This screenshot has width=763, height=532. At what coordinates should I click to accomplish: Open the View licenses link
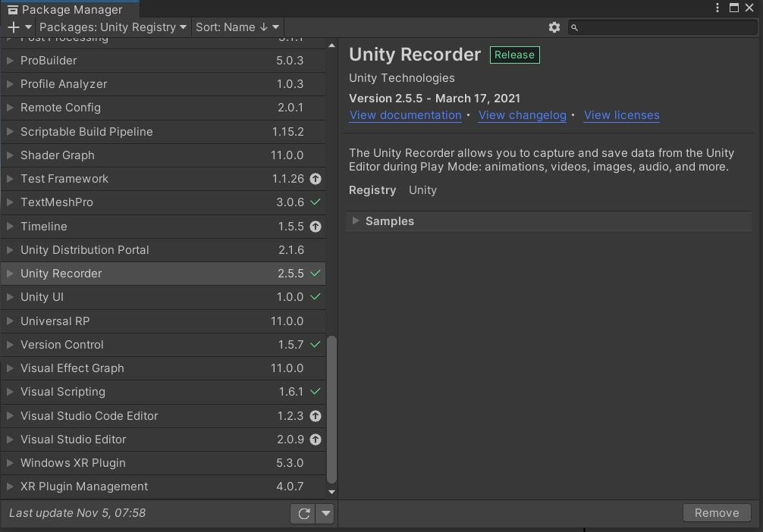click(621, 115)
